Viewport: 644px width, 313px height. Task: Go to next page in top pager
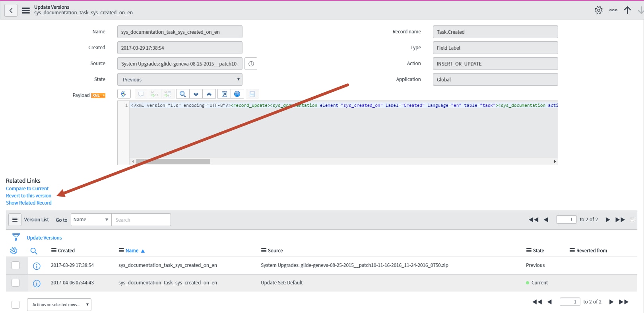pos(607,220)
